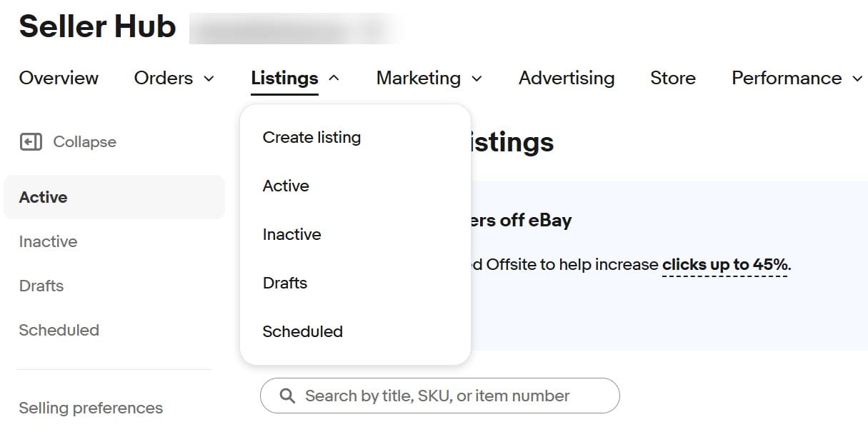Image resolution: width=868 pixels, height=432 pixels.
Task: Choose Create listing from the dropdown
Action: coord(311,137)
